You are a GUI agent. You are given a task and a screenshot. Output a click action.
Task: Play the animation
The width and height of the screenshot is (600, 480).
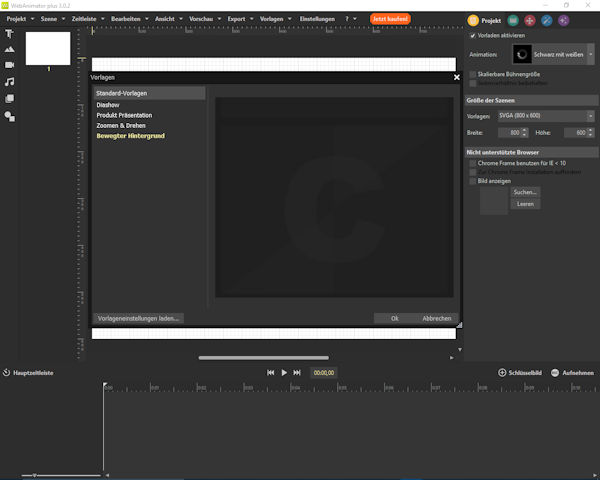[x=284, y=372]
